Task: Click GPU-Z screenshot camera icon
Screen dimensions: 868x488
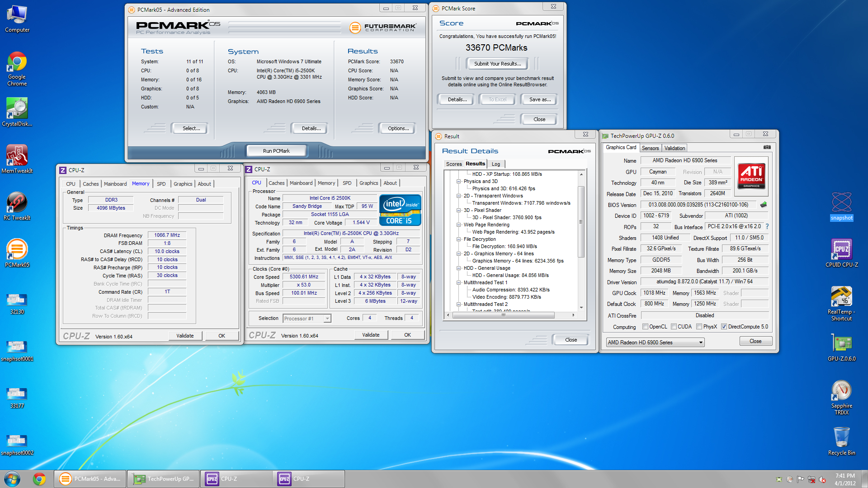Action: point(767,147)
